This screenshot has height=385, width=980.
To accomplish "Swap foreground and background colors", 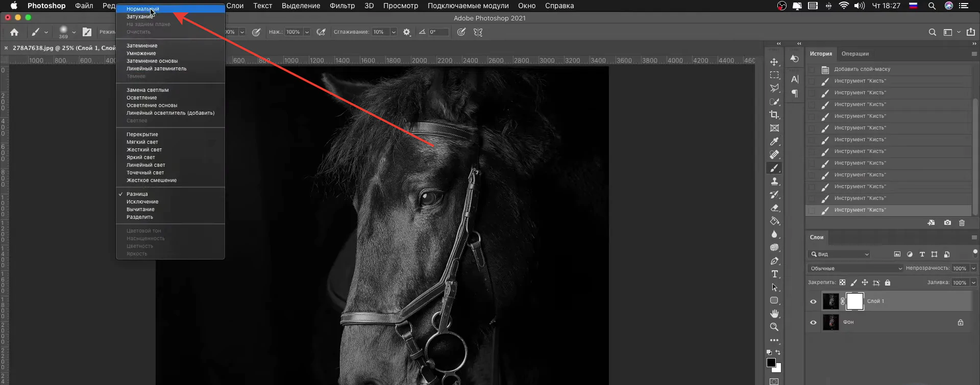I will point(778,352).
